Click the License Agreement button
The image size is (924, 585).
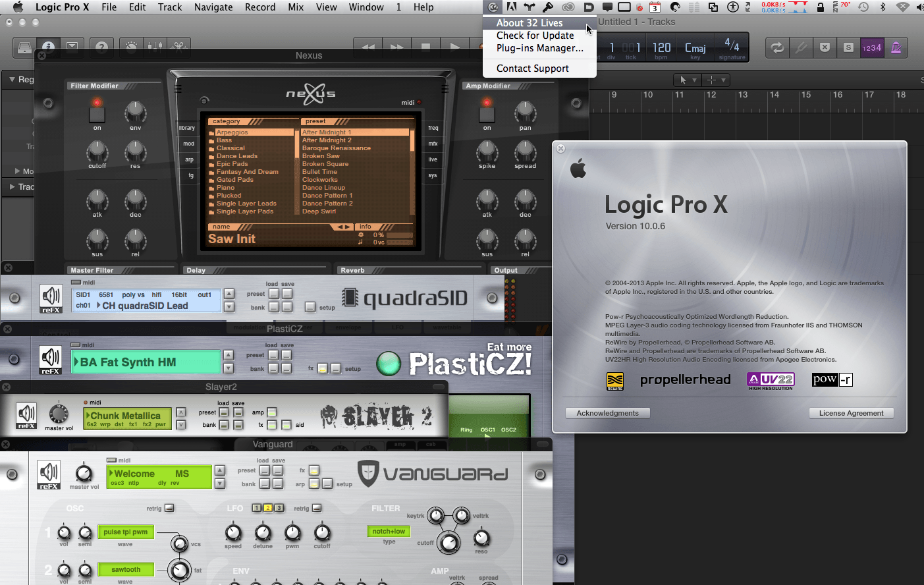(x=851, y=413)
